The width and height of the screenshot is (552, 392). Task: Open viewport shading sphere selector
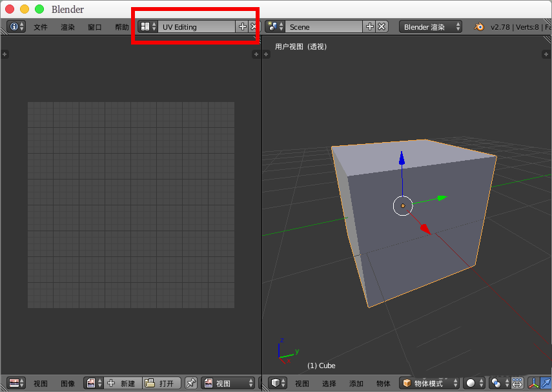coord(474,383)
